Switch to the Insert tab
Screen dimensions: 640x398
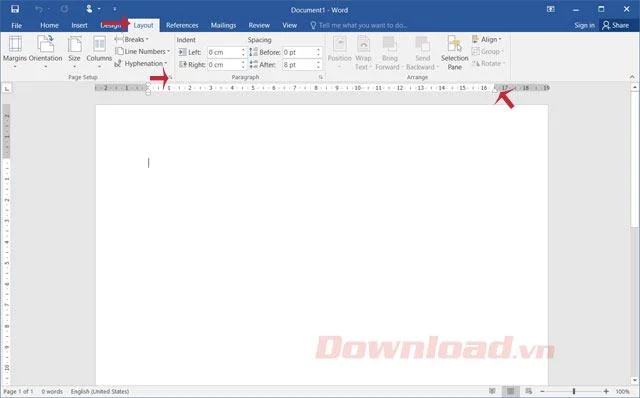coord(79,25)
